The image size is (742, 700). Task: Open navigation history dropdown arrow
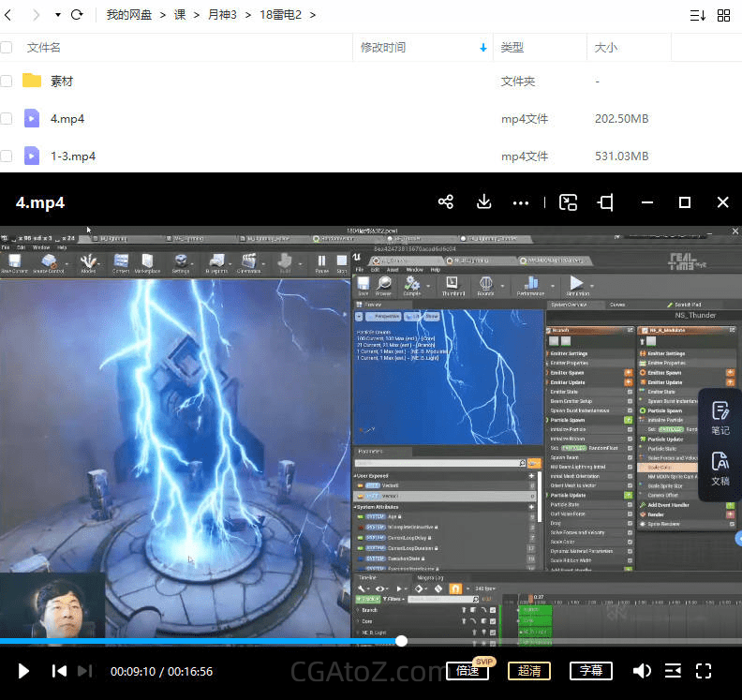[57, 15]
